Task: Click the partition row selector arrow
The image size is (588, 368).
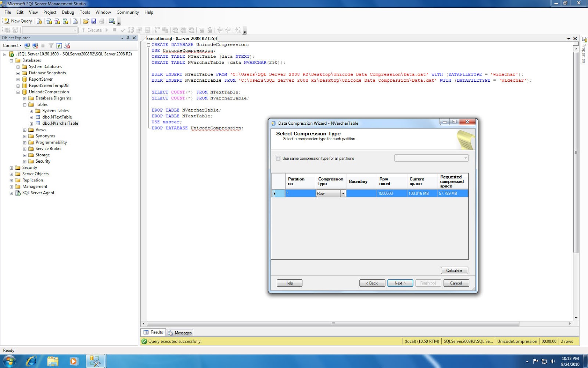Action: pyautogui.click(x=278, y=194)
